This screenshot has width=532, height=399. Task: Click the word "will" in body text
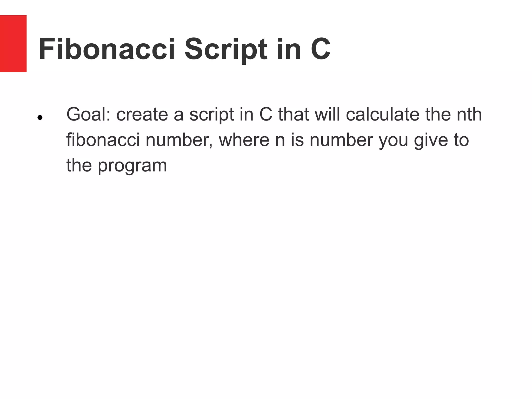pyautogui.click(x=327, y=114)
